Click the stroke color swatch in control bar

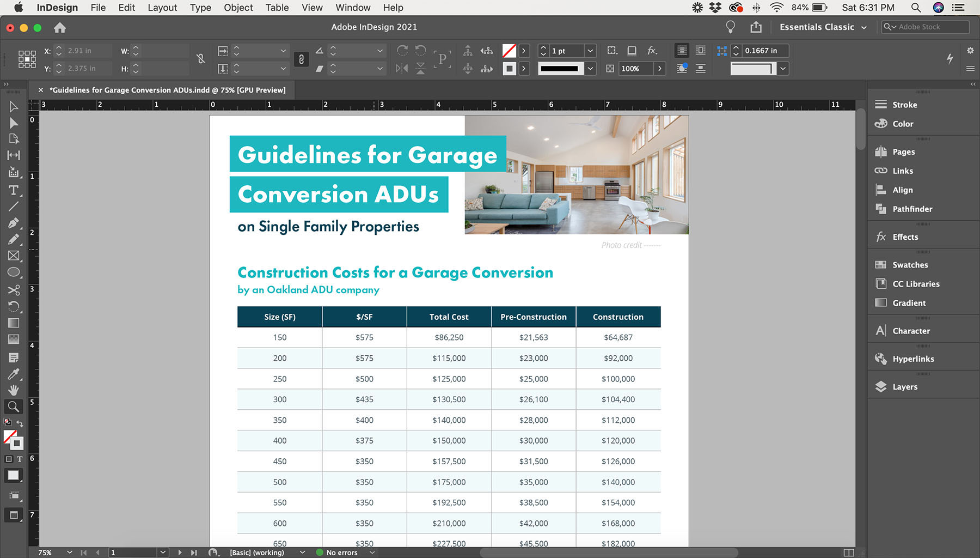pos(509,69)
